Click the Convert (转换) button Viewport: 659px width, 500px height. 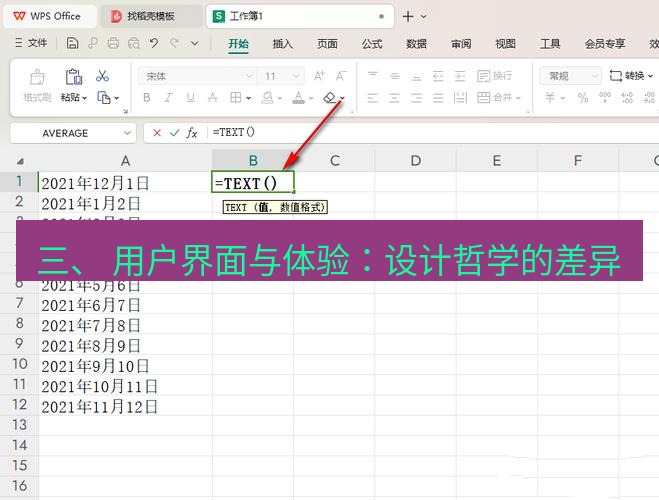pos(630,76)
